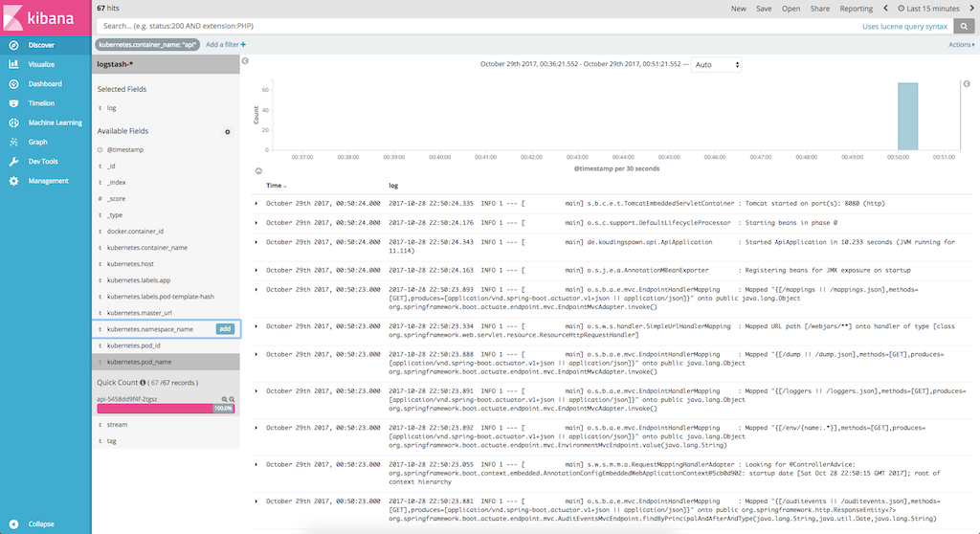The image size is (980, 534).
Task: Open the Auto interval dropdown
Action: [x=716, y=64]
